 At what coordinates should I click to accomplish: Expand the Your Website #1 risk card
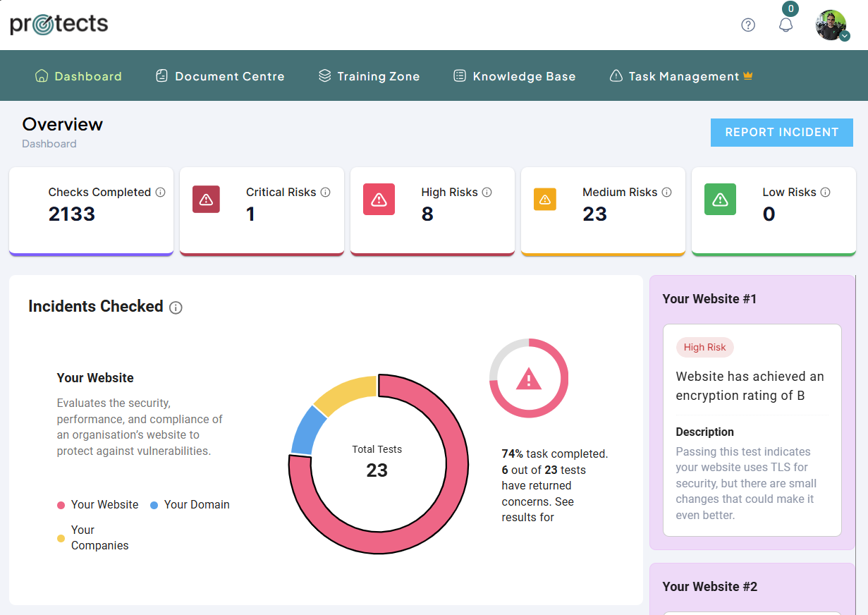752,430
